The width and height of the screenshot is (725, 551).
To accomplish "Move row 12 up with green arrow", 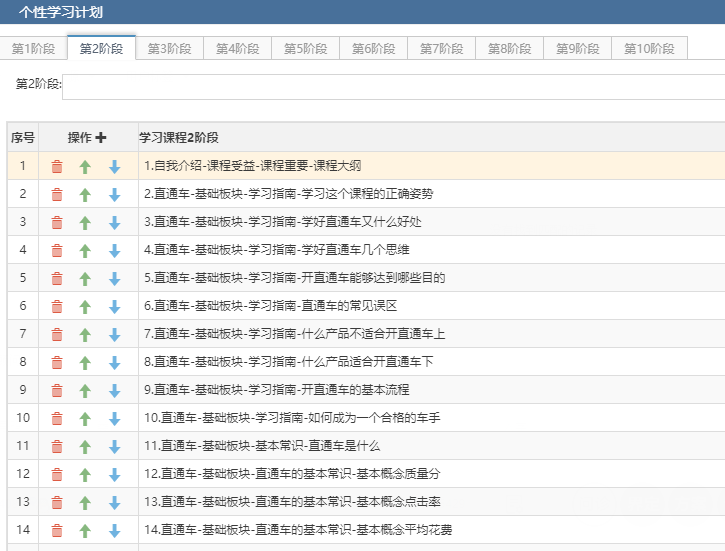I will coord(85,475).
